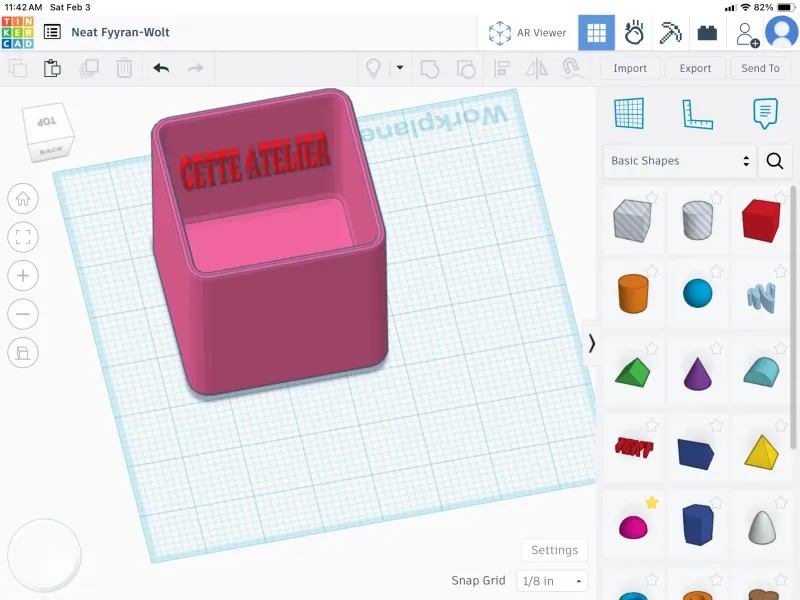Switch to Bricks mode
The height and width of the screenshot is (600, 800).
tap(707, 33)
